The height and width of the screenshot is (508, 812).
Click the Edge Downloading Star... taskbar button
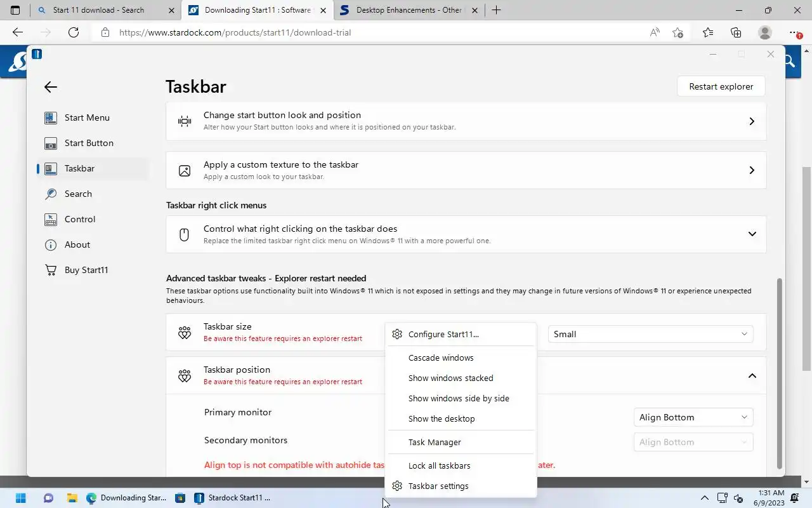pos(126,498)
